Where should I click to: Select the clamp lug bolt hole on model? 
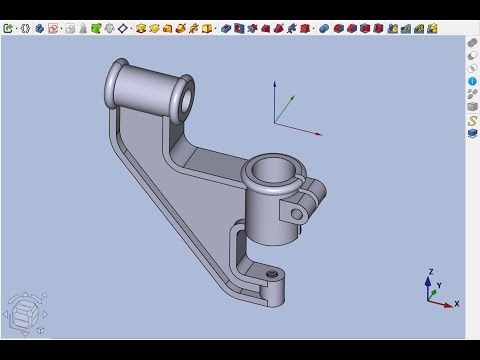point(297,214)
